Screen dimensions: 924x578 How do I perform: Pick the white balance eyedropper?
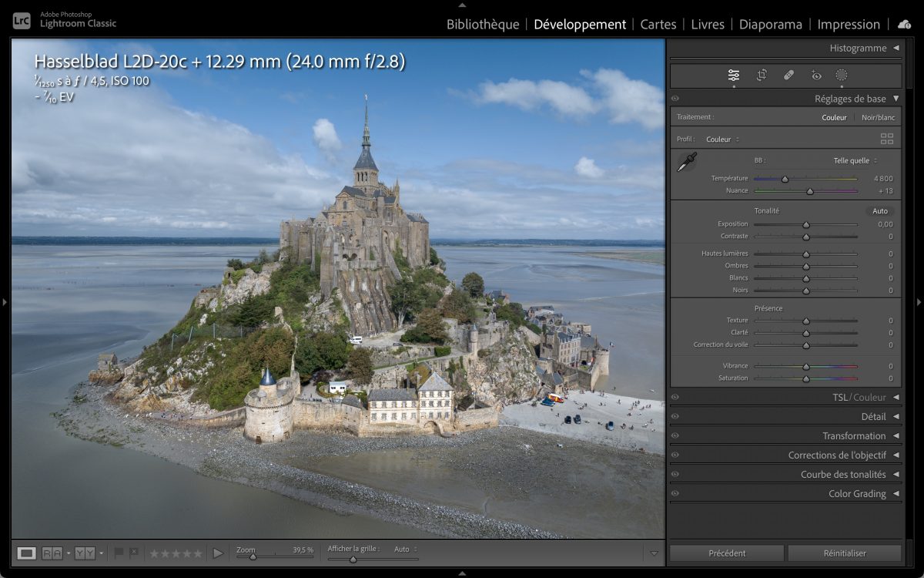pos(687,162)
